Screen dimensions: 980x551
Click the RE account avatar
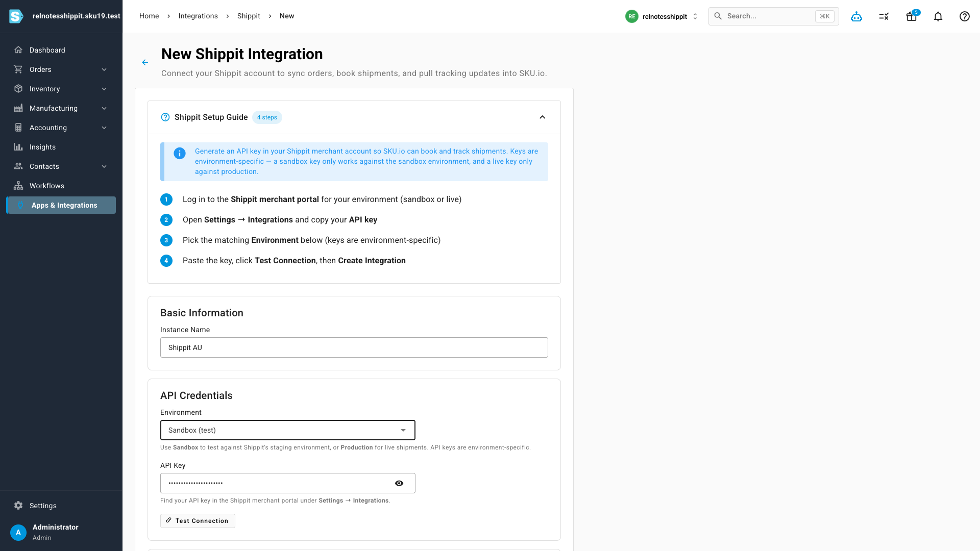[632, 16]
